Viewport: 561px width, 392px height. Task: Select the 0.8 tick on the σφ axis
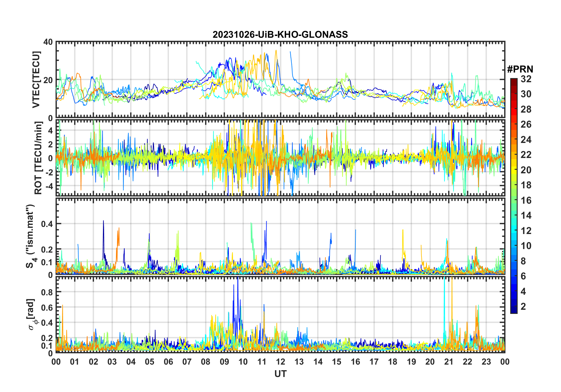47,292
